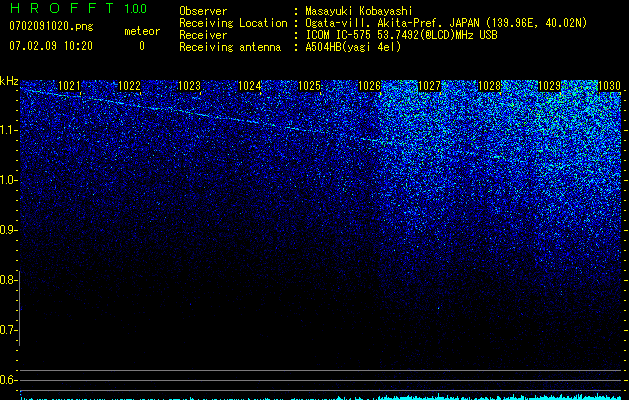Click the time marker 1030
Screen dimensions: 629x400
[x=609, y=86]
